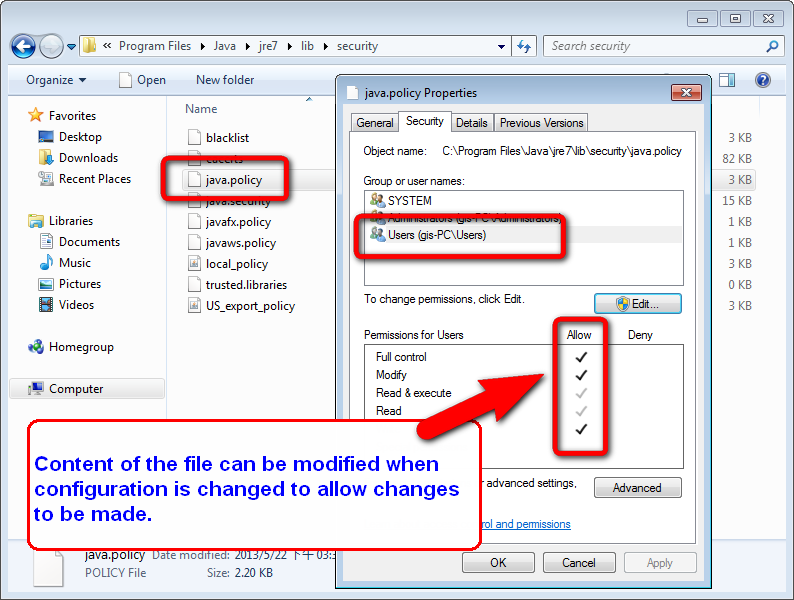The height and width of the screenshot is (600, 794).
Task: Open the Documents library
Action: tap(80, 242)
